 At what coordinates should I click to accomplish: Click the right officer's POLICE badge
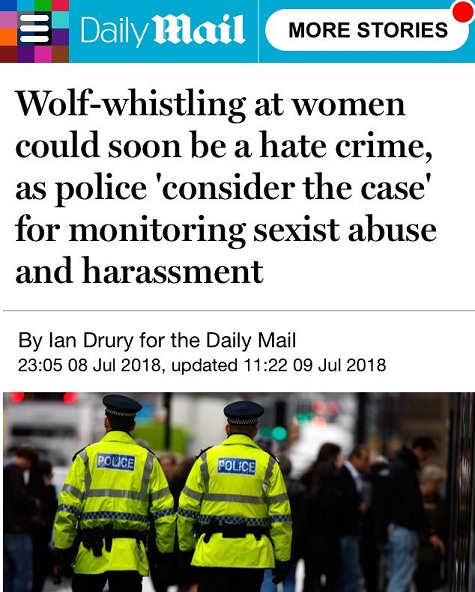(237, 466)
